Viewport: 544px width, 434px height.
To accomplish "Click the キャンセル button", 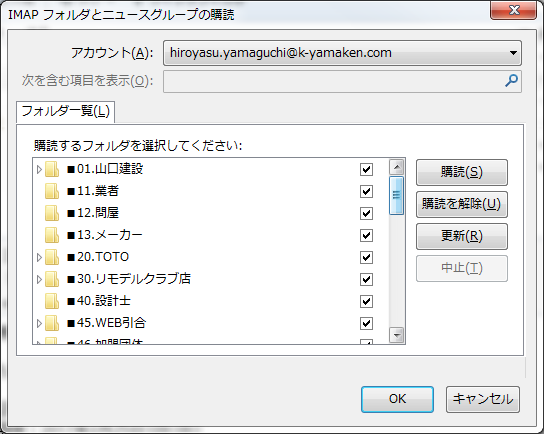I will click(x=483, y=399).
